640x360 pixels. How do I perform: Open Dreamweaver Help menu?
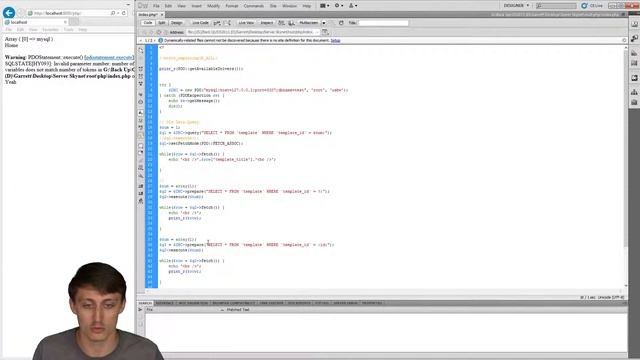(307, 6)
